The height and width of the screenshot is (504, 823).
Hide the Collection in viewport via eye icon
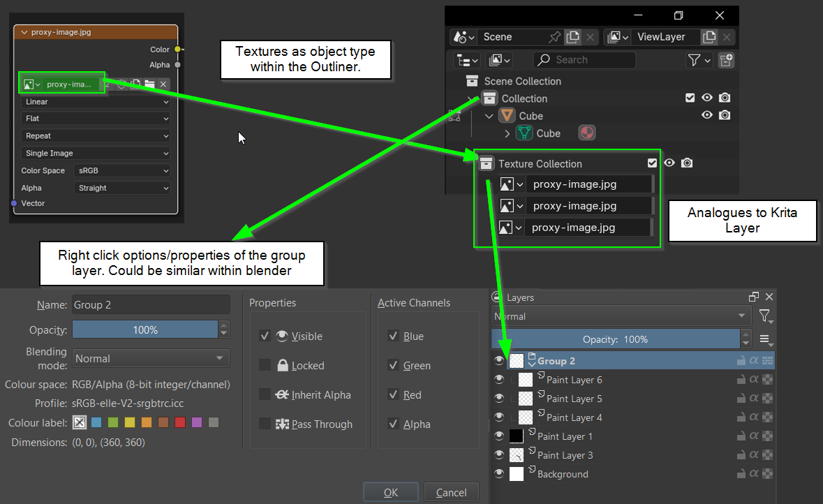click(x=707, y=98)
